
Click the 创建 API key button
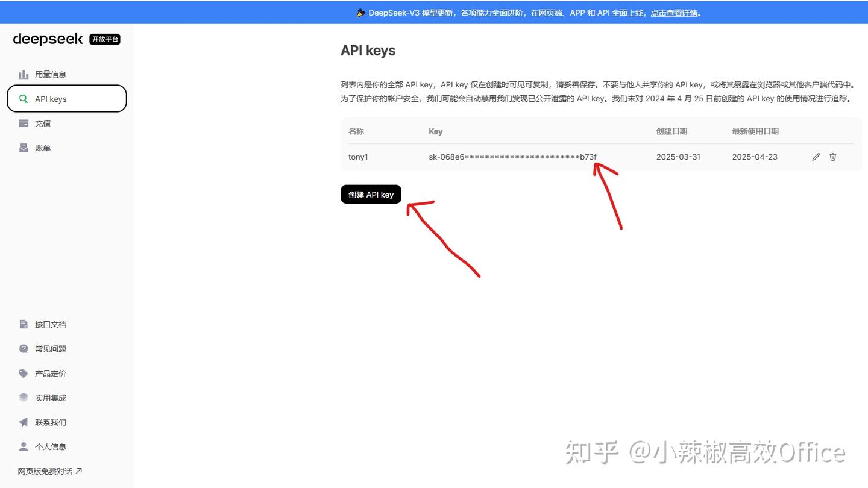371,194
